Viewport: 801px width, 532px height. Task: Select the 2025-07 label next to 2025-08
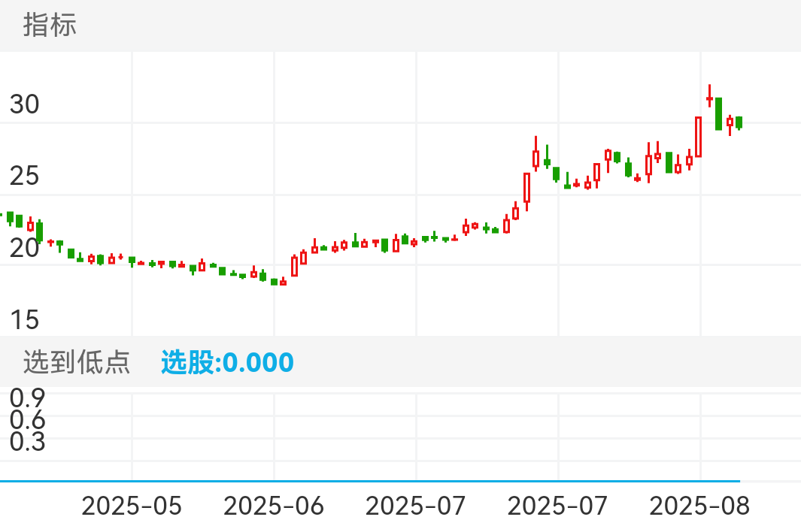tap(558, 506)
